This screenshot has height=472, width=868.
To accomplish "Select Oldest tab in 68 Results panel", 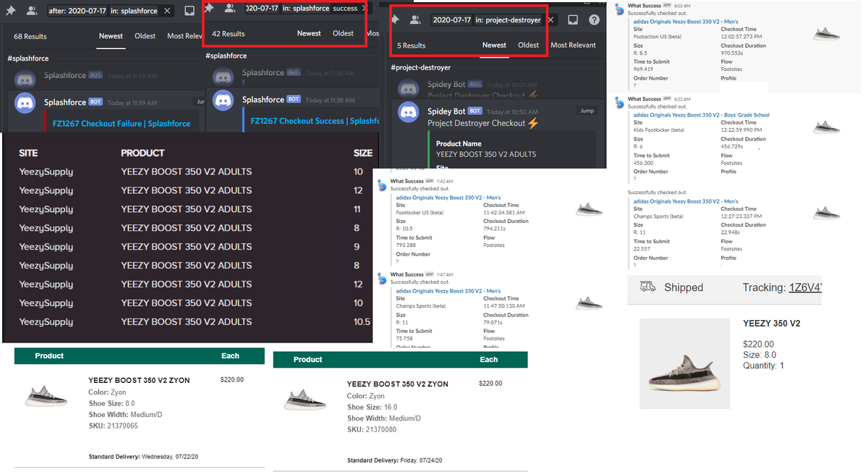I will pos(145,35).
